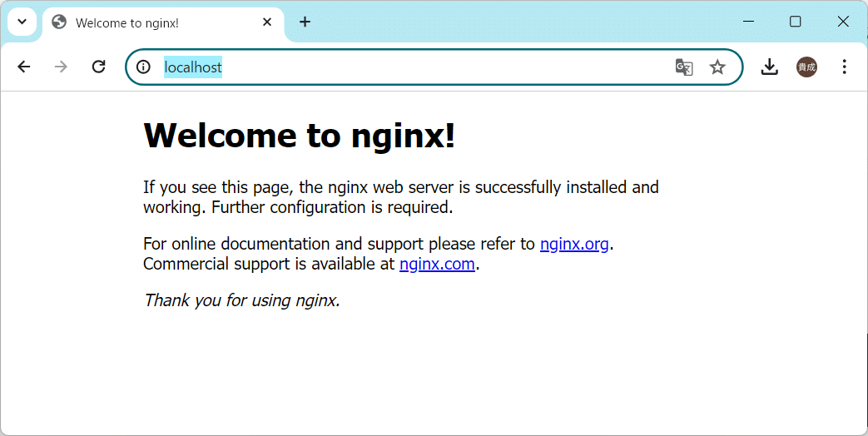
Task: Open Chrome three-dot menu
Action: click(844, 67)
